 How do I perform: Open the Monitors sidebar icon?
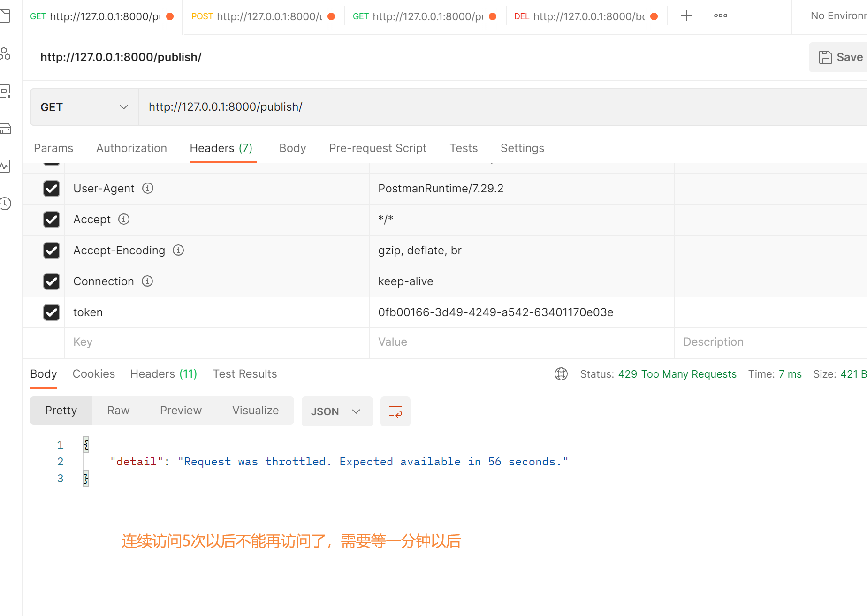click(5, 166)
